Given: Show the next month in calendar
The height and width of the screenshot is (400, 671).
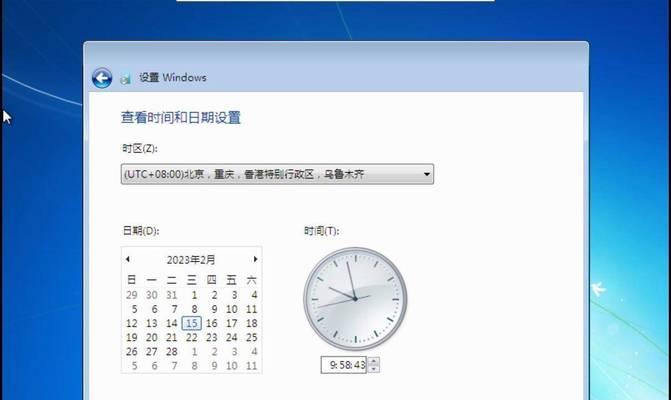Looking at the screenshot, I should [x=255, y=259].
